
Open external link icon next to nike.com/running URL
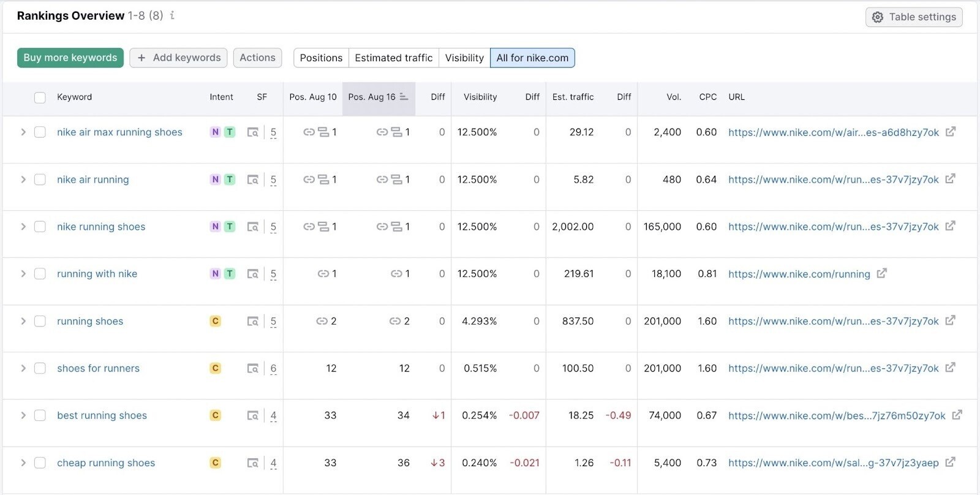point(881,273)
